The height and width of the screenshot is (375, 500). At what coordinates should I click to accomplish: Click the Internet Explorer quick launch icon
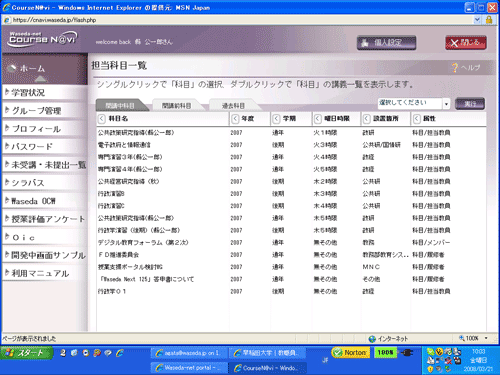click(x=120, y=353)
